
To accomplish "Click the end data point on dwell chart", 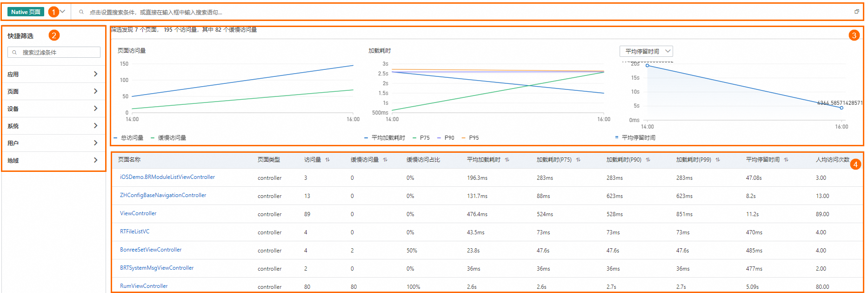I will (x=841, y=108).
